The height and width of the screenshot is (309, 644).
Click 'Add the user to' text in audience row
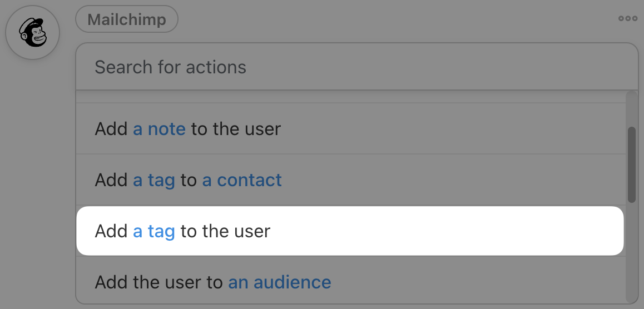point(159,282)
